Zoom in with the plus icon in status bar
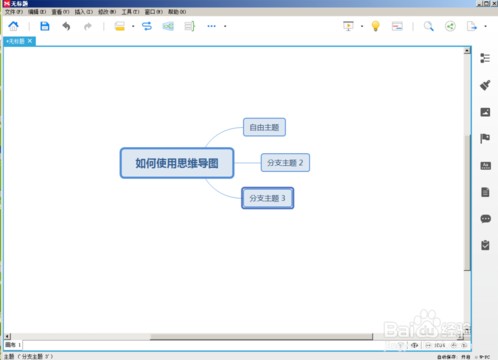The image size is (498, 360). [x=454, y=345]
